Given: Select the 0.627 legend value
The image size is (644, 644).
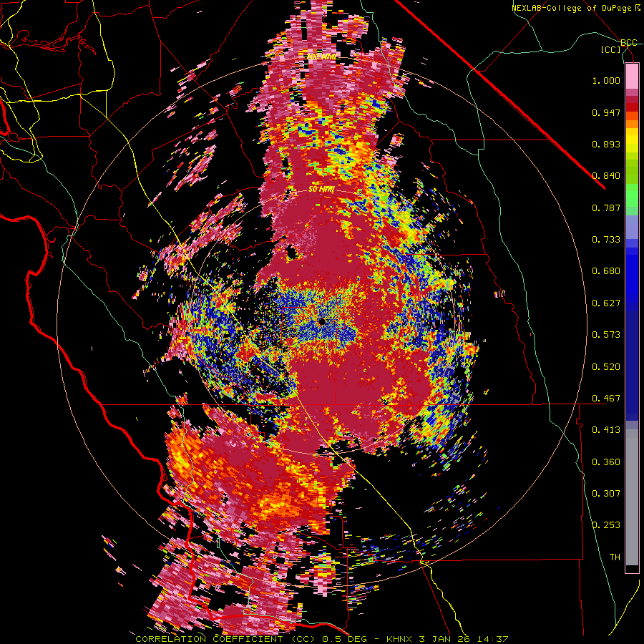Looking at the screenshot, I should 606,303.
